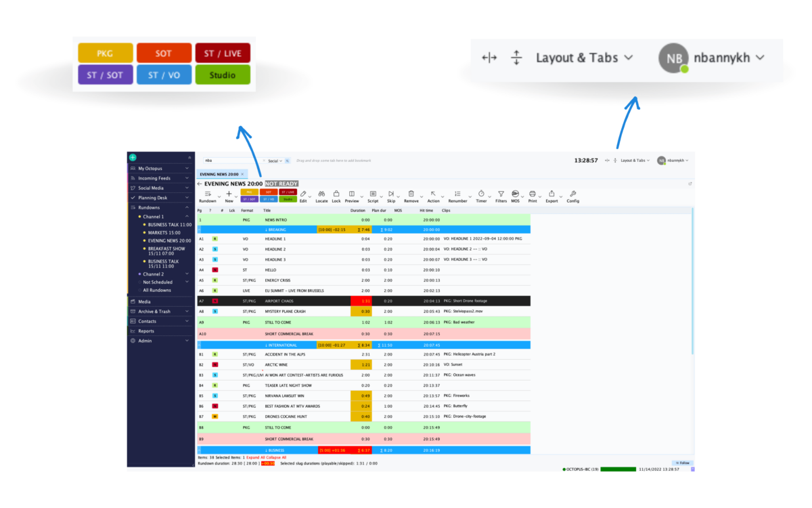
Task: Click the Skip icon in the toolbar
Action: point(392,194)
